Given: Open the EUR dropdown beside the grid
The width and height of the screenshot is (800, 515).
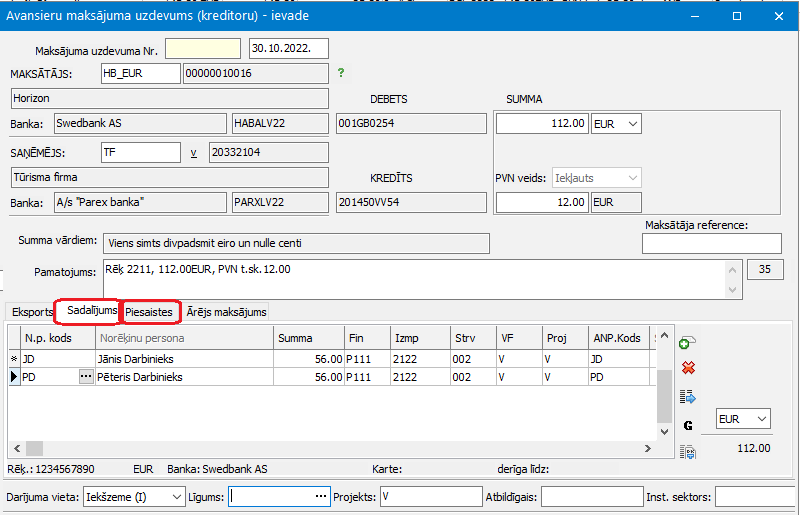Looking at the screenshot, I should click(x=761, y=419).
